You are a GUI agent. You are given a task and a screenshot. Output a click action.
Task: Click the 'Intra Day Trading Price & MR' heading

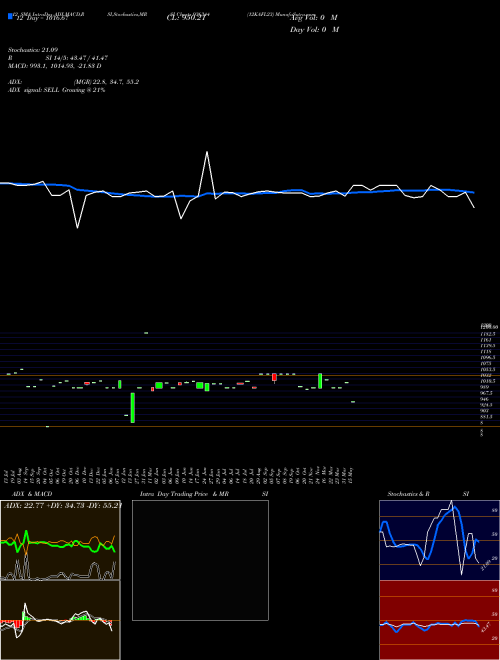pyautogui.click(x=184, y=494)
